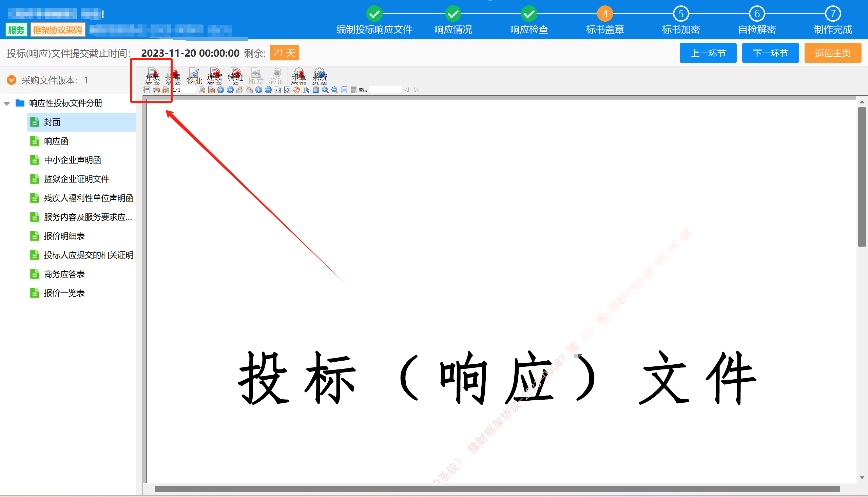Click the blue plus zoom-in circle

258,90
